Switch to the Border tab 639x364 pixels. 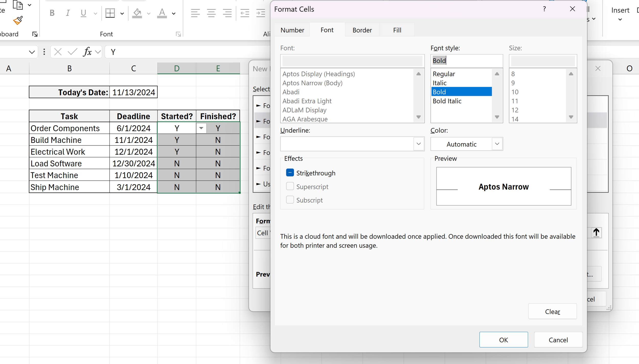coord(362,30)
